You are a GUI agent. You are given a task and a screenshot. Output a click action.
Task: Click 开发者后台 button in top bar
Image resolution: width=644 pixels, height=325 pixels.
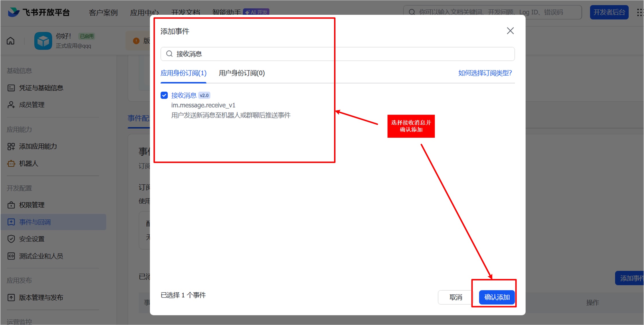click(x=609, y=12)
